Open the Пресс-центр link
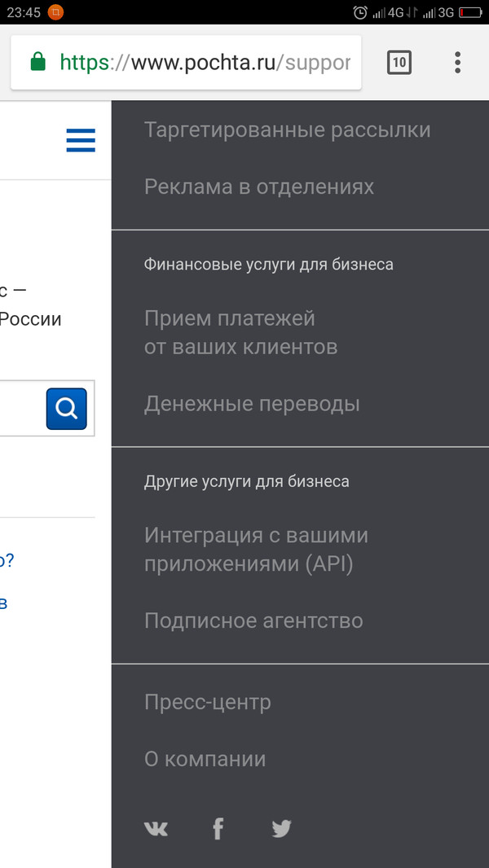 208,702
